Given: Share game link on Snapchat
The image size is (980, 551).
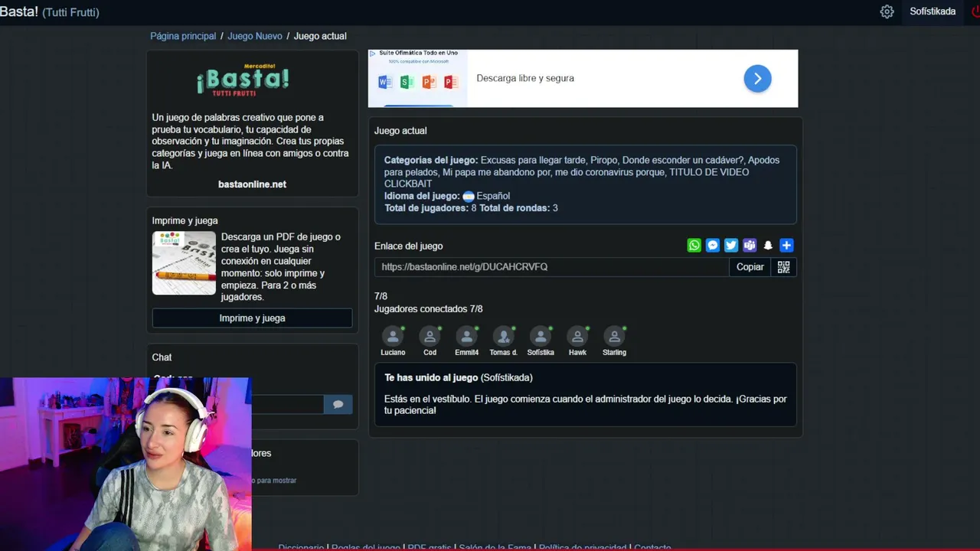Looking at the screenshot, I should coord(768,246).
